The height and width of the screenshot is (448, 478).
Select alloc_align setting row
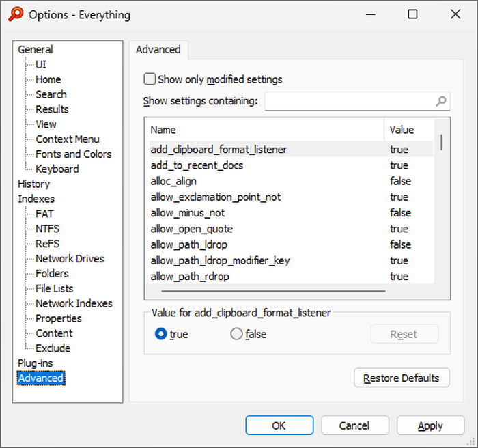pyautogui.click(x=291, y=181)
